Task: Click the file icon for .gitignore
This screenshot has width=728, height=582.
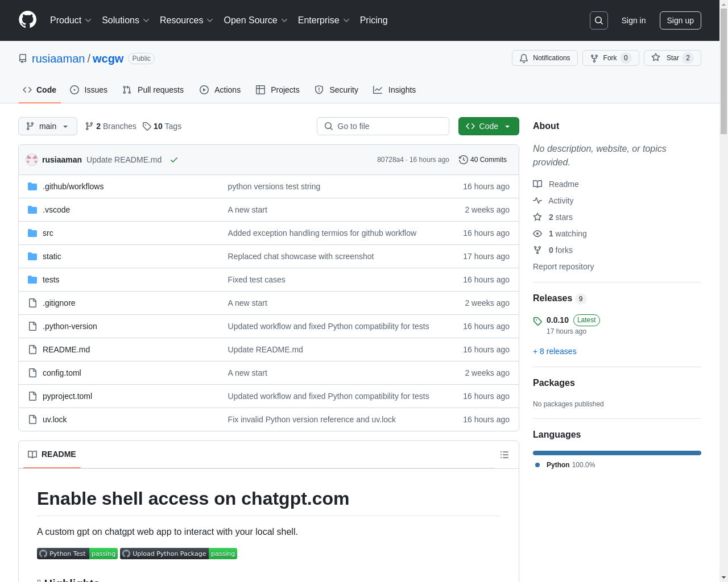Action: pyautogui.click(x=32, y=303)
